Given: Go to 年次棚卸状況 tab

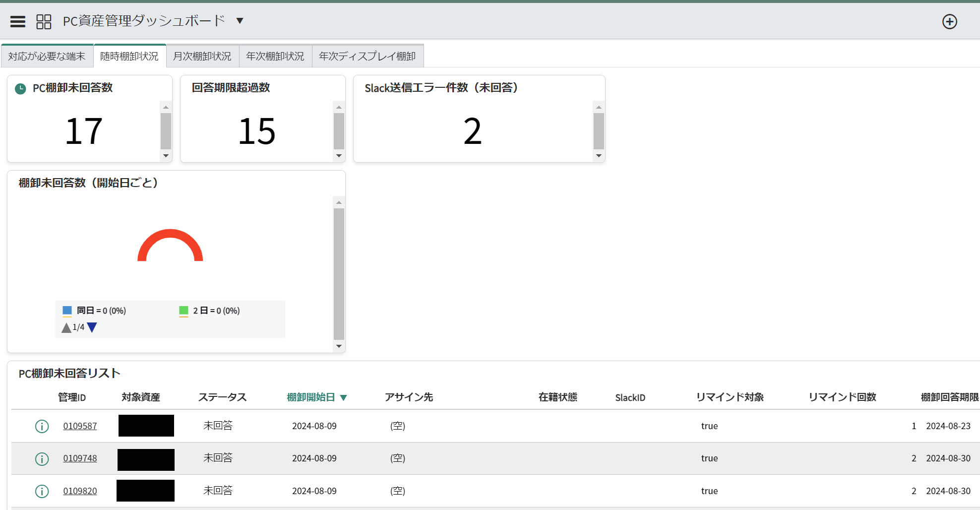Looking at the screenshot, I should point(275,56).
